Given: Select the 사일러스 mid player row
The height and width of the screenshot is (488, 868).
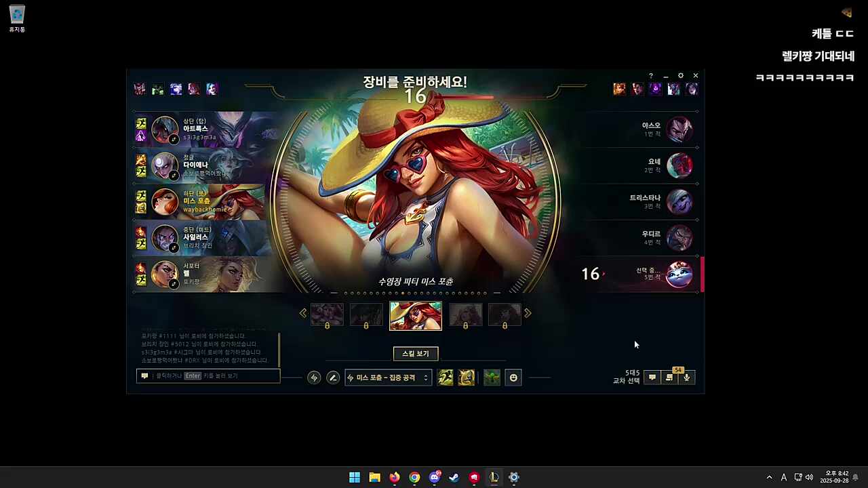Looking at the screenshot, I should (203, 238).
